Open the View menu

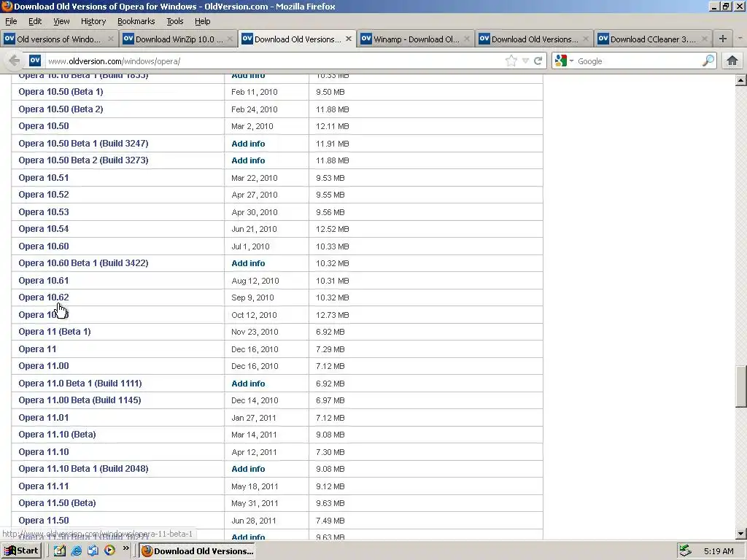point(61,21)
